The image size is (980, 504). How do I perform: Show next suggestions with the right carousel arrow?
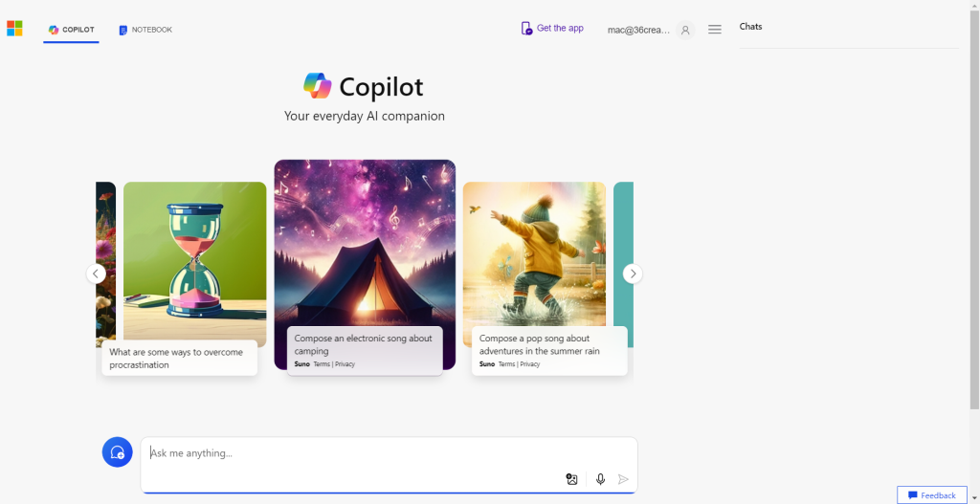coord(632,274)
